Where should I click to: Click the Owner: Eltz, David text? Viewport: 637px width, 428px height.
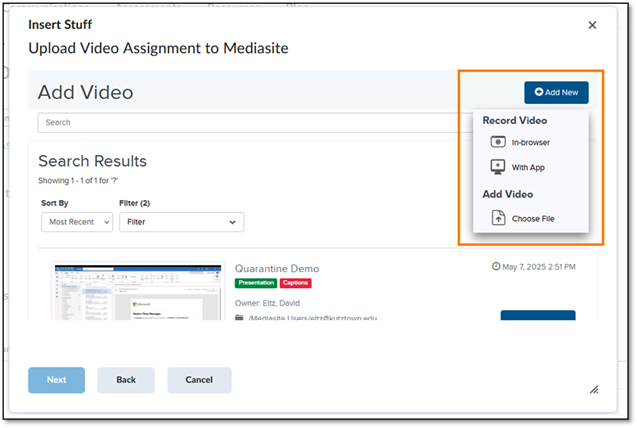coord(267,303)
